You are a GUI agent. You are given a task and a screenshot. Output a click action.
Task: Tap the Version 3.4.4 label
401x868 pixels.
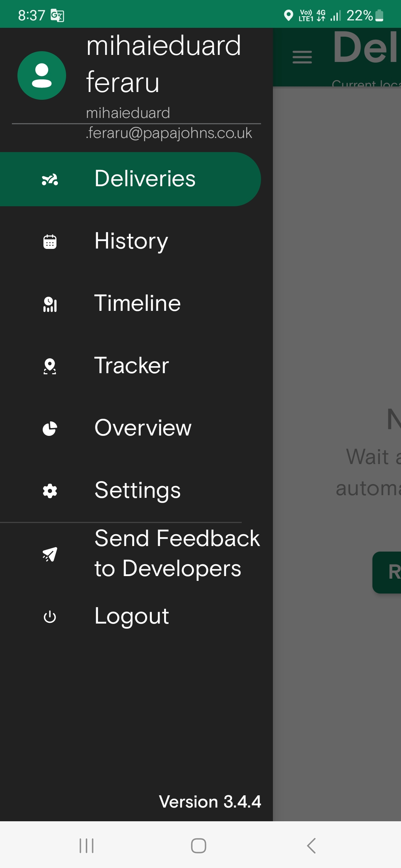tap(210, 802)
